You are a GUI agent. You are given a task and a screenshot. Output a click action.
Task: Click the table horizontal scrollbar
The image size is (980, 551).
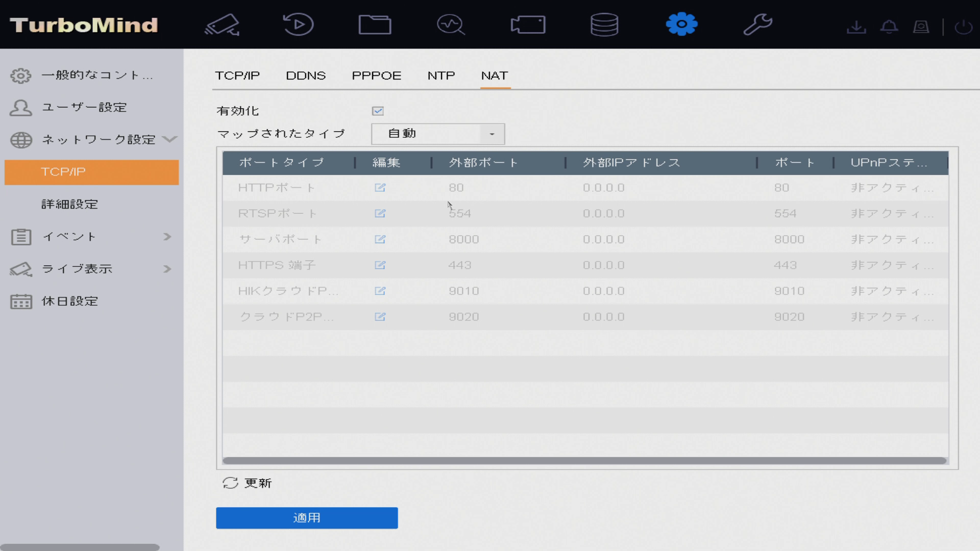pyautogui.click(x=584, y=461)
